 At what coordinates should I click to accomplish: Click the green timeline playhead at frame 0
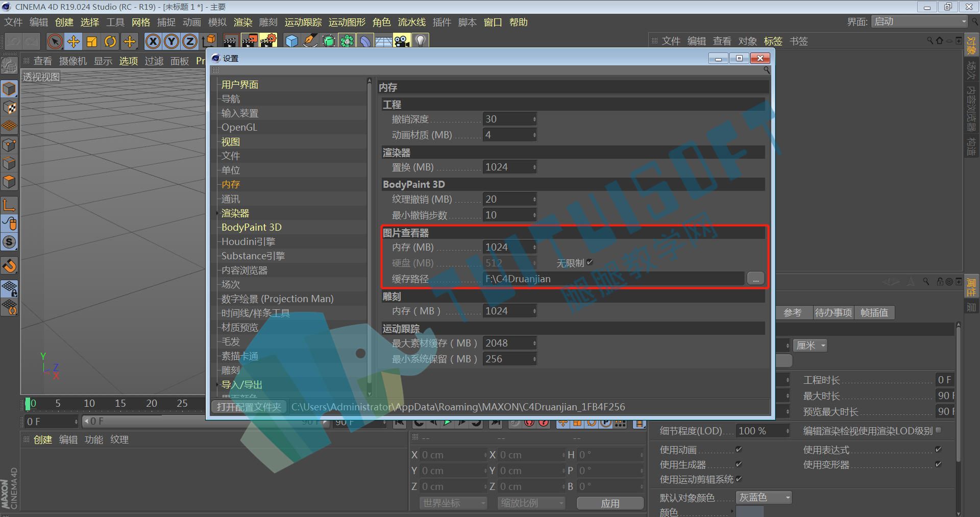click(28, 404)
